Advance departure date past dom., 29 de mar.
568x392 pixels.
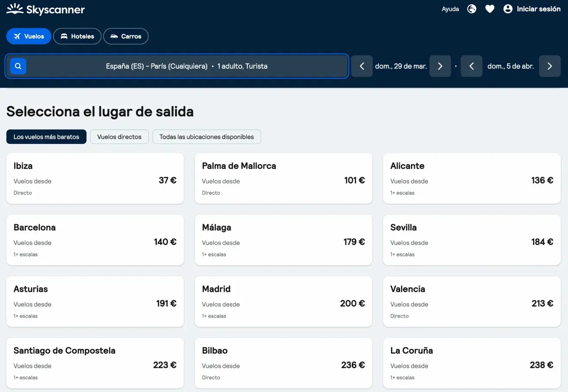point(440,66)
